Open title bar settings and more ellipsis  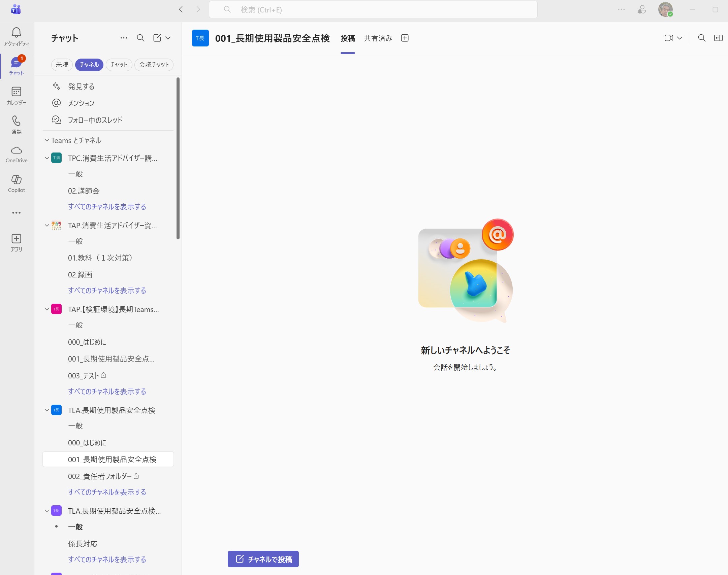click(622, 9)
